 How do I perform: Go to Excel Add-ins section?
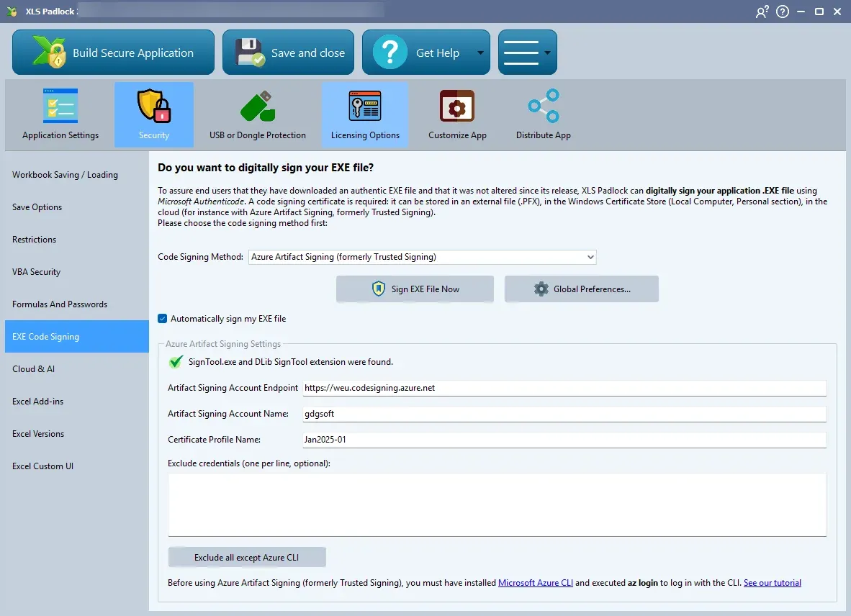pos(76,402)
